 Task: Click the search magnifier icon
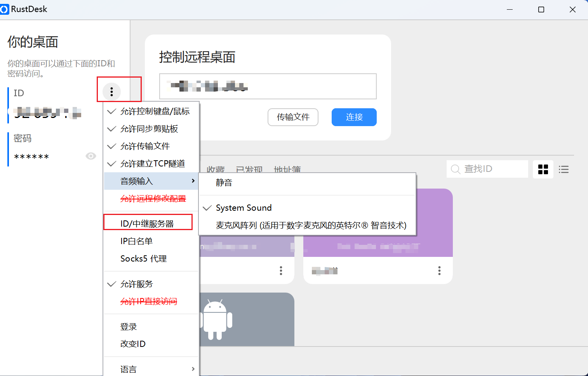coord(456,169)
